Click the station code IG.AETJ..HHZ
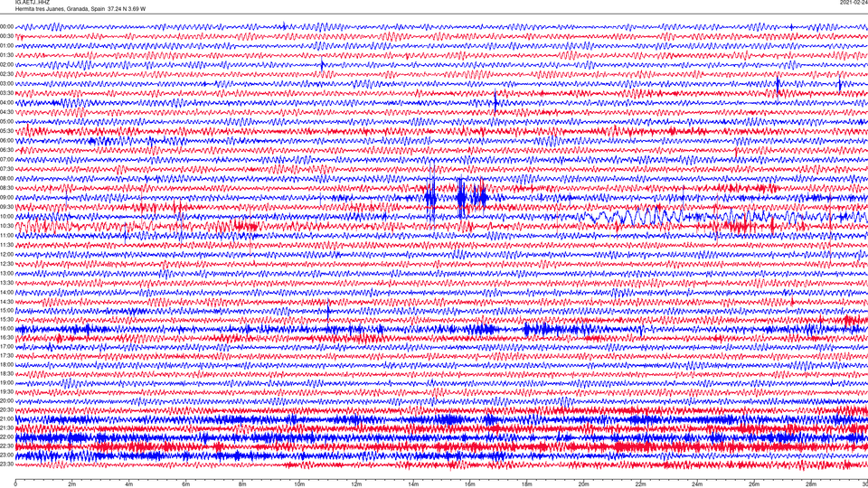Screen dimensions: 868x488 [33, 2]
